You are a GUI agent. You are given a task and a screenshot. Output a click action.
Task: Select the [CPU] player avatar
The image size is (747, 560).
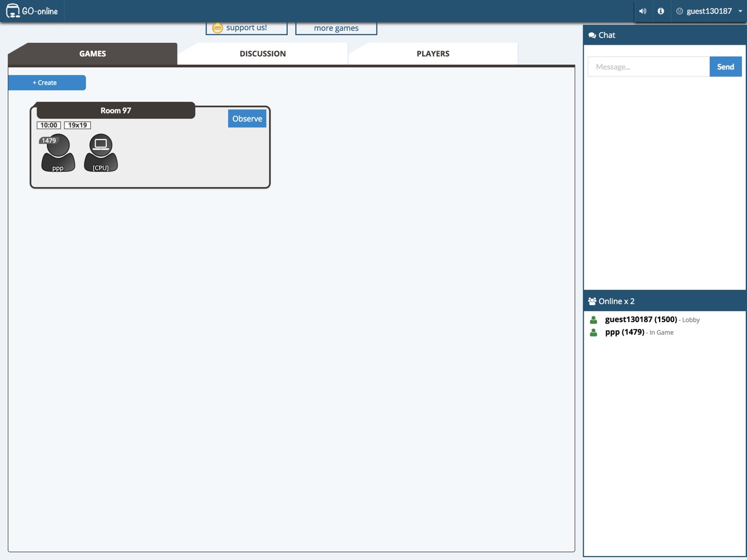pos(101,153)
